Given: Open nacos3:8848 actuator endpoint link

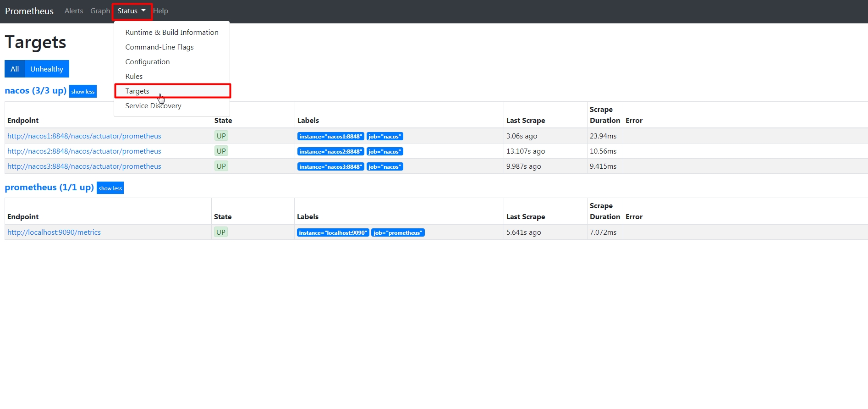Looking at the screenshot, I should tap(84, 166).
